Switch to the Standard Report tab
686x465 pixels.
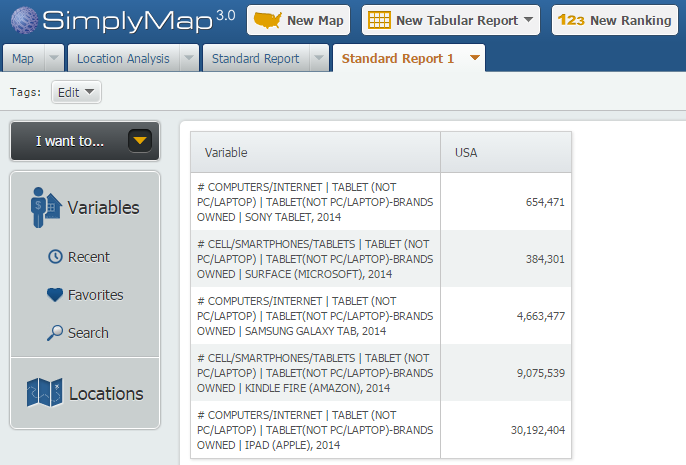pyautogui.click(x=256, y=58)
